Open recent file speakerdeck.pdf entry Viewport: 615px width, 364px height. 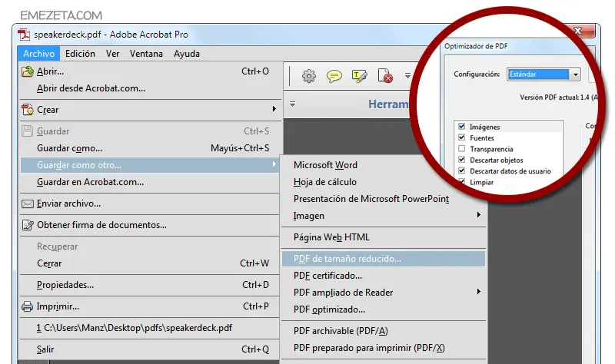[x=135, y=329]
